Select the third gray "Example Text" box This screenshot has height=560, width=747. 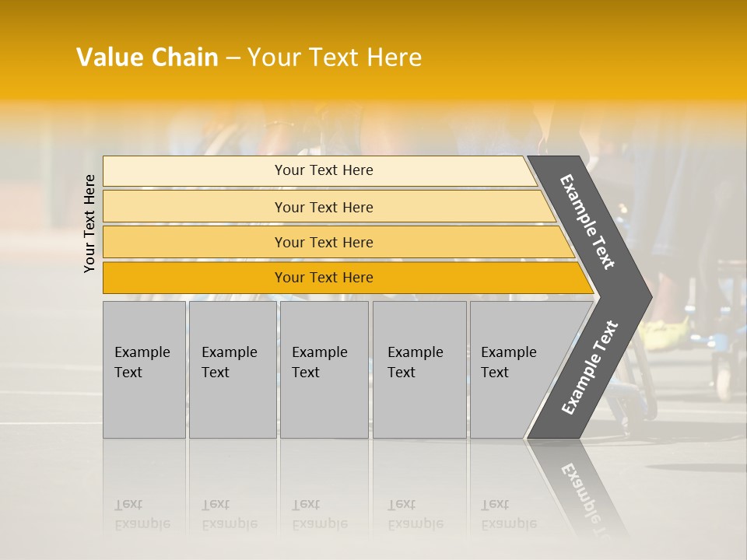pos(323,369)
